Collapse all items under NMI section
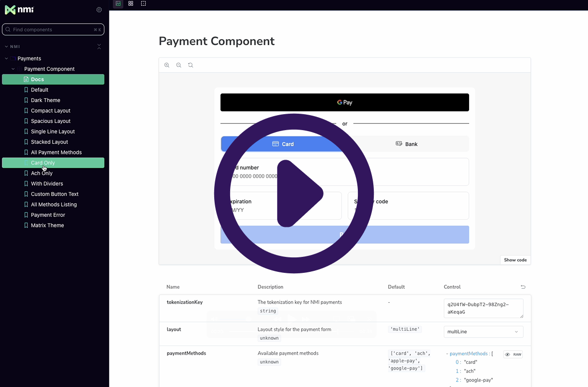 click(x=99, y=46)
